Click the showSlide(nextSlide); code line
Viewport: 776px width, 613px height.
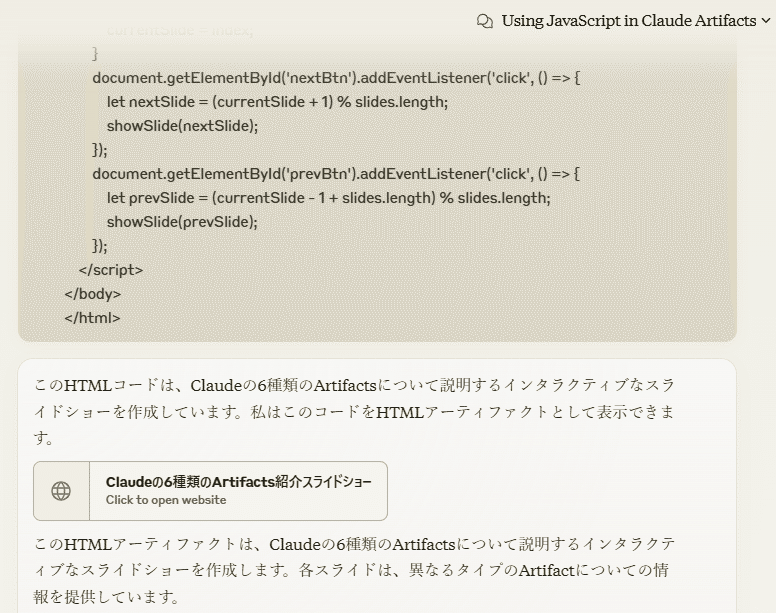tap(182, 126)
